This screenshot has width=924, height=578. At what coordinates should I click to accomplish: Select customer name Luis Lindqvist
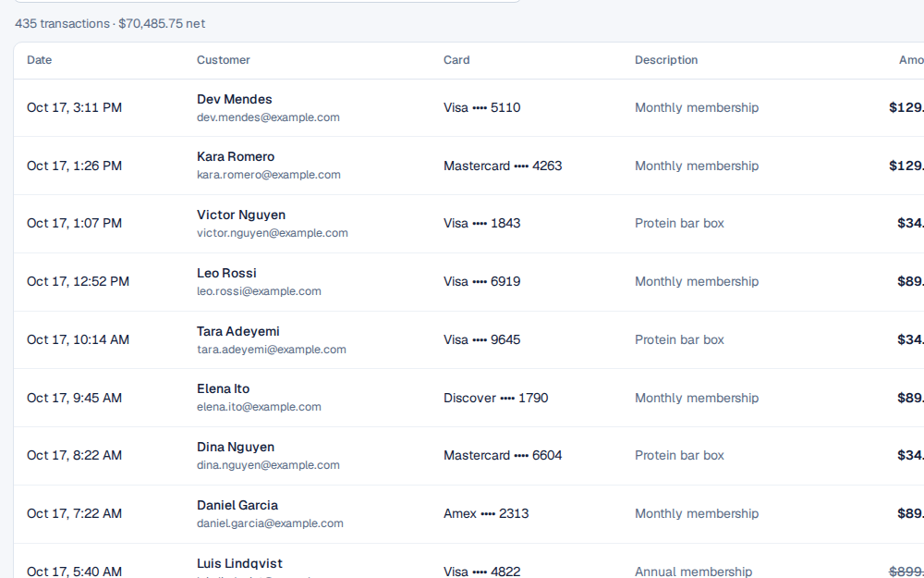240,564
